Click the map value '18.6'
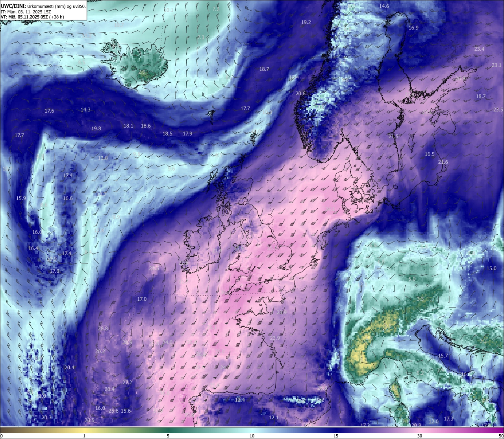504x439 pixels. click(x=146, y=126)
